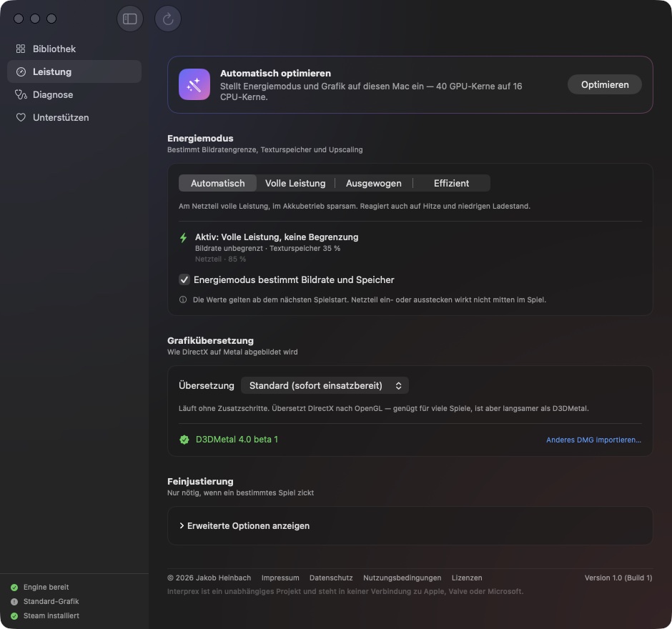Open the Leistung sidebar section
Screen dimensions: 672x629
[x=74, y=71]
